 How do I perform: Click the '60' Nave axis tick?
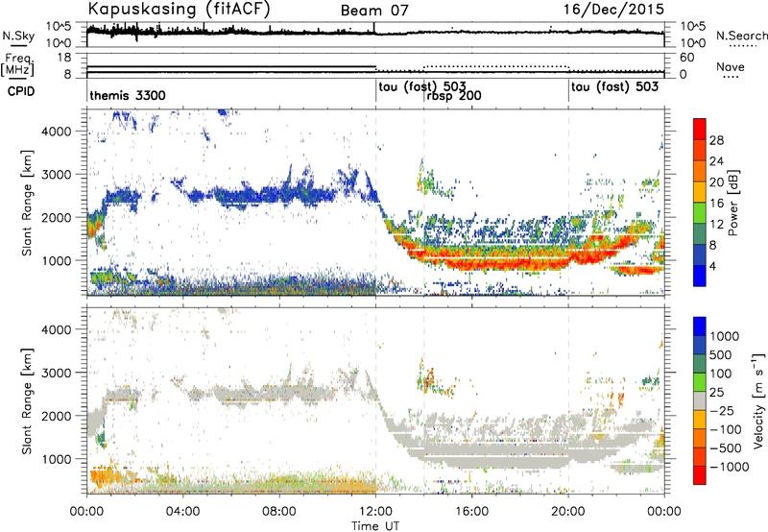click(x=687, y=58)
